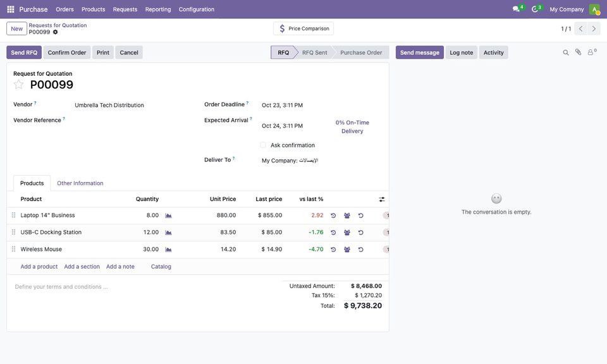Click the Vendor Reference input field

coord(132,120)
